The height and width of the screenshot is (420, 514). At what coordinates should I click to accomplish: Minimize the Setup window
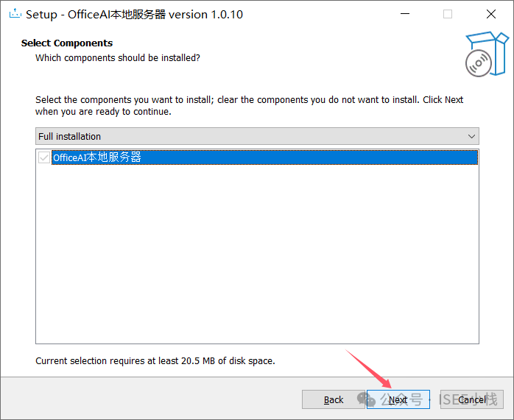405,14
